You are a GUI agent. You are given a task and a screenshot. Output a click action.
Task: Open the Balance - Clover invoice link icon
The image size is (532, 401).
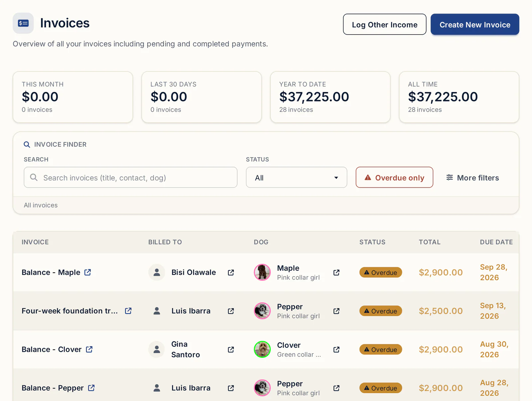point(89,349)
